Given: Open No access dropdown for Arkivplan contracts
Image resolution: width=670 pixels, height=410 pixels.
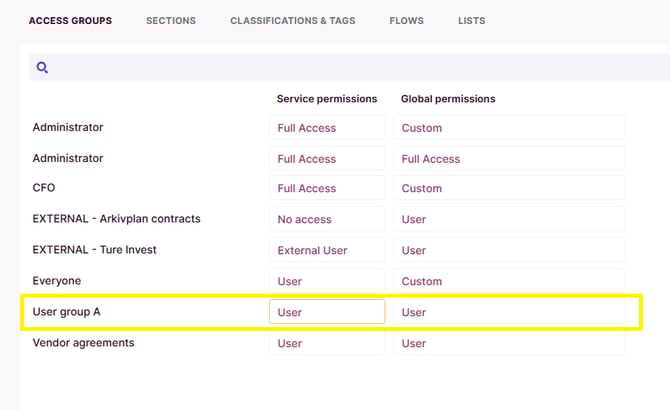Looking at the screenshot, I should (327, 219).
